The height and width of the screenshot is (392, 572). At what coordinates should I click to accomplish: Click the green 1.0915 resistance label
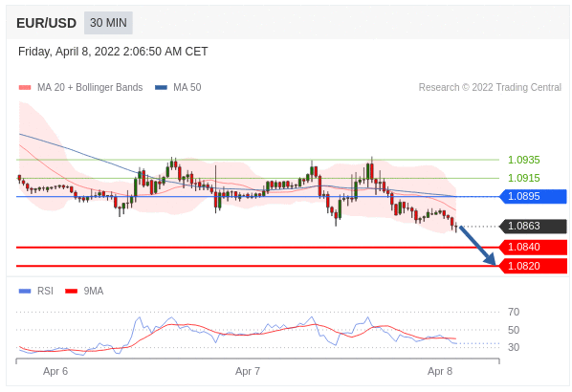(x=524, y=179)
